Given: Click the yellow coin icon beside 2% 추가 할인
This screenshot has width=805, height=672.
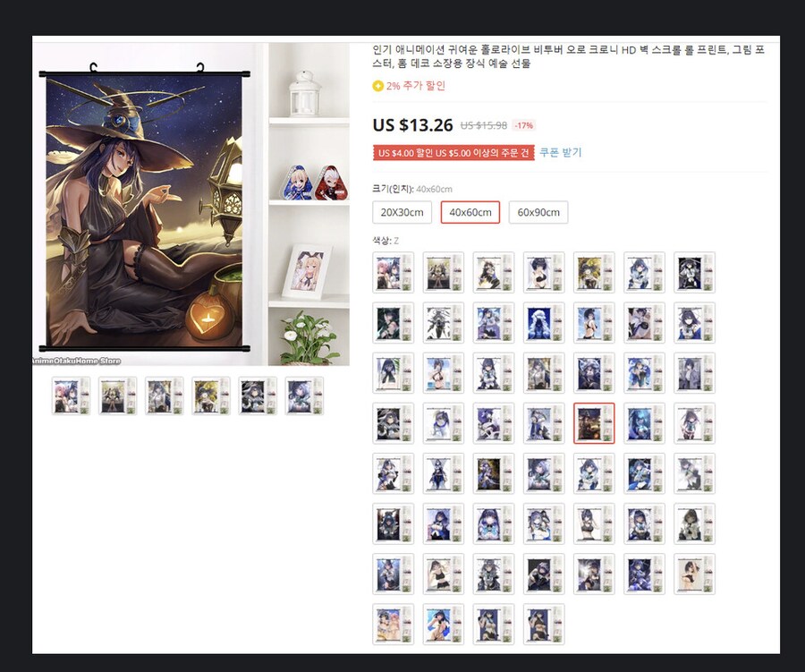Looking at the screenshot, I should coord(377,86).
